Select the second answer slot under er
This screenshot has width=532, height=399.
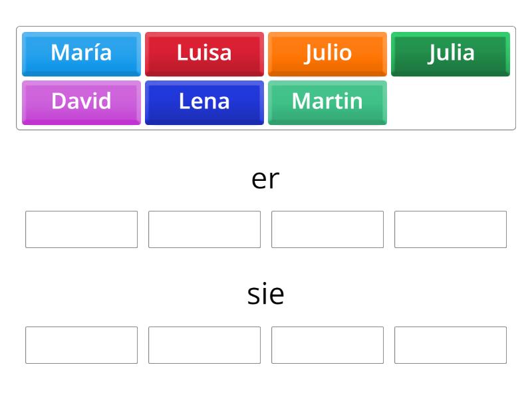click(204, 229)
